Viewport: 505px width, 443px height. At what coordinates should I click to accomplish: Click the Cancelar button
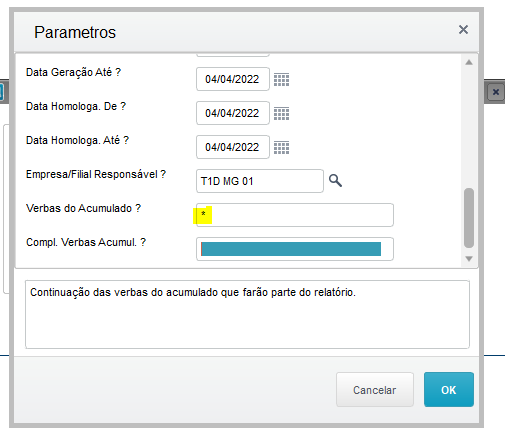pyautogui.click(x=375, y=390)
